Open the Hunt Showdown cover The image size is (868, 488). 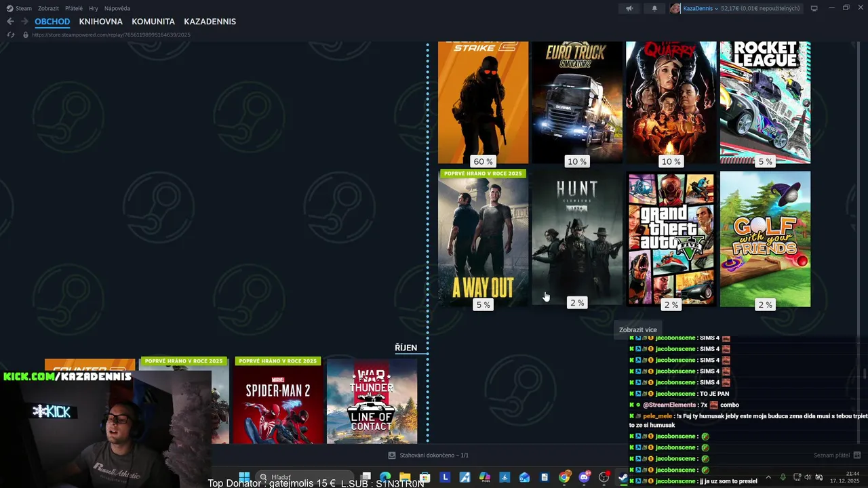577,238
